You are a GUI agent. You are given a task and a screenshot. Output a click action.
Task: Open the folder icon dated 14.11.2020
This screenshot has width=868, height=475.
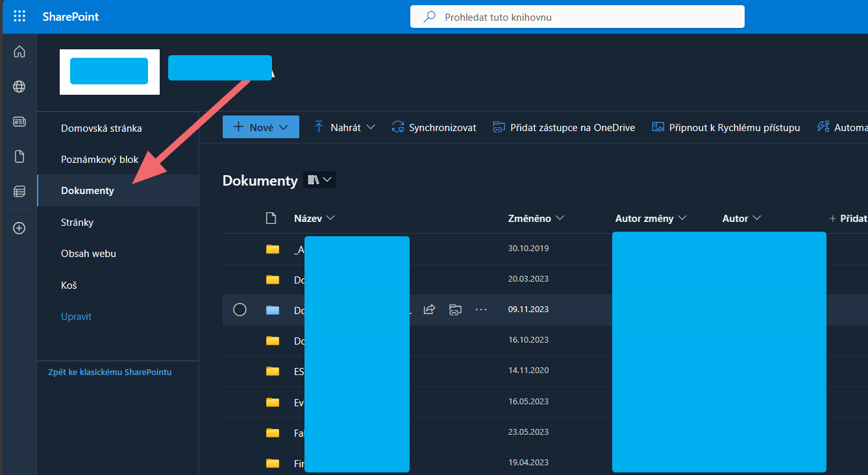tap(273, 371)
